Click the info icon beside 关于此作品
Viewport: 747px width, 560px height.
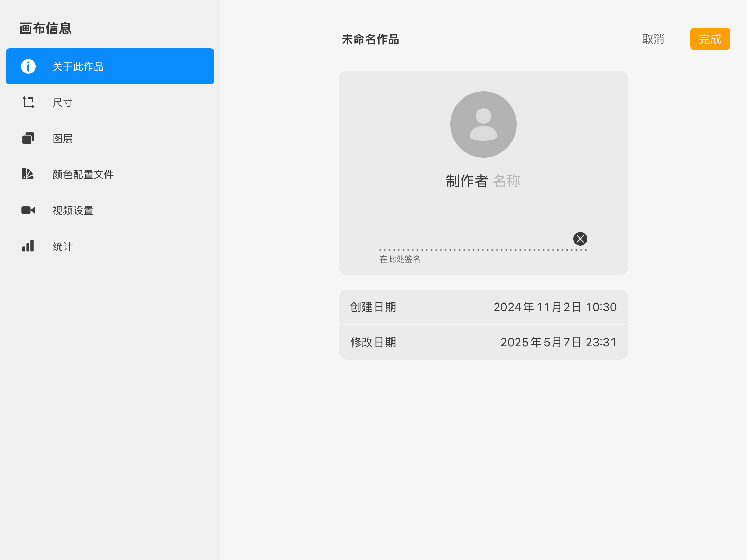pyautogui.click(x=28, y=66)
